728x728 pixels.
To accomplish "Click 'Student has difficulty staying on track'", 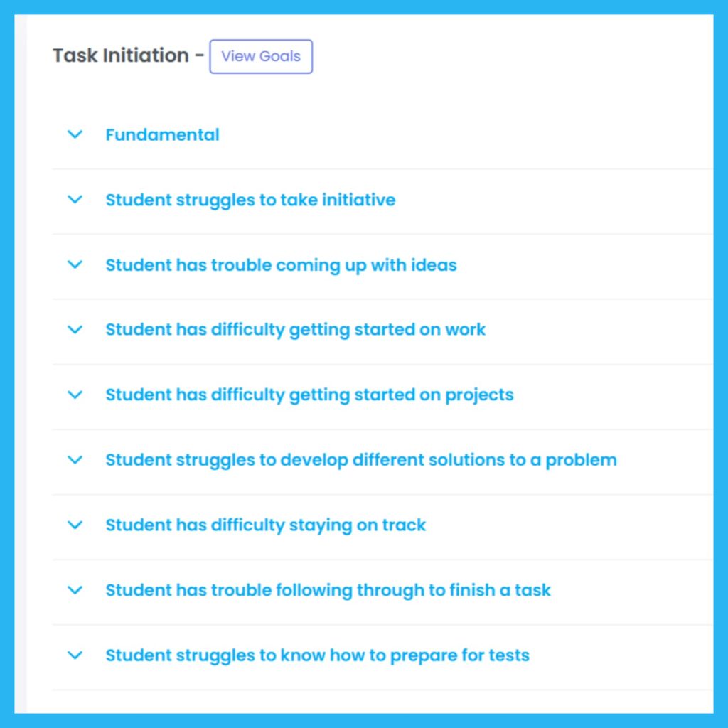I will coord(265,525).
